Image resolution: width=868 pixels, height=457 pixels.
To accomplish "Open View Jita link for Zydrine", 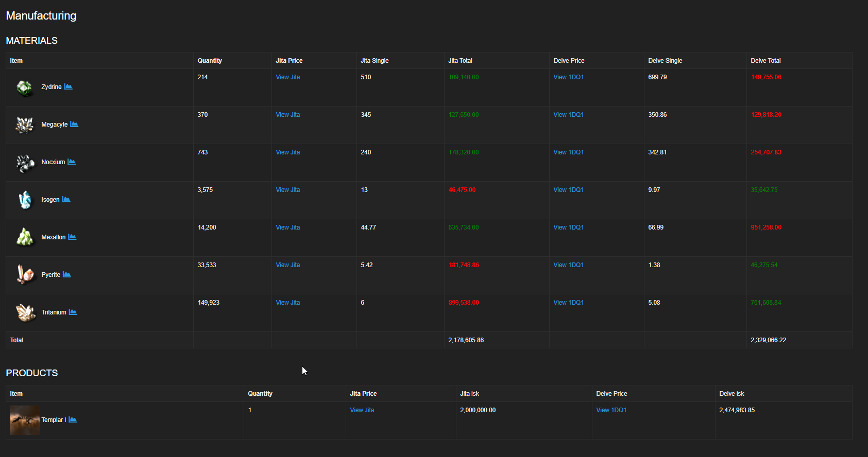I will tap(287, 77).
